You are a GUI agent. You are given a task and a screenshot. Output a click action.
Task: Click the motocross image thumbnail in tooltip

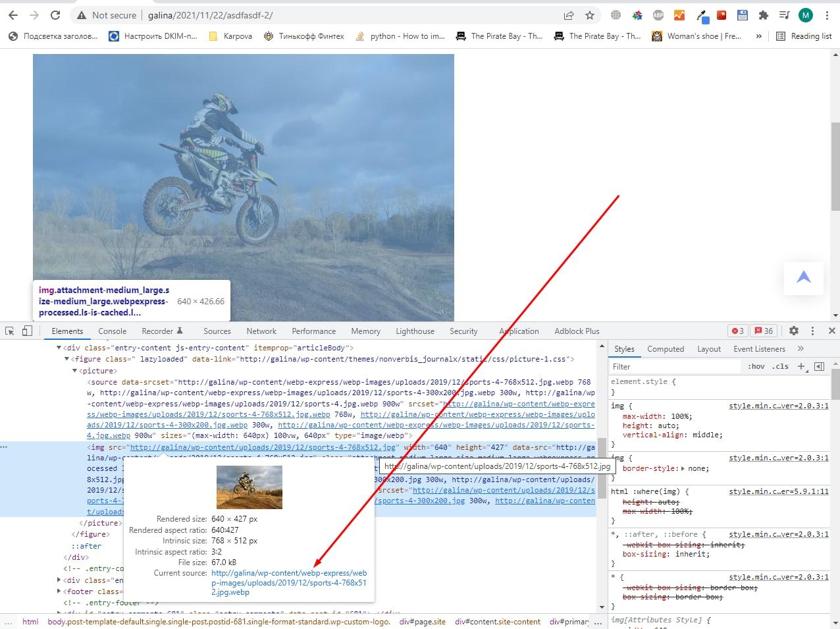click(x=249, y=487)
